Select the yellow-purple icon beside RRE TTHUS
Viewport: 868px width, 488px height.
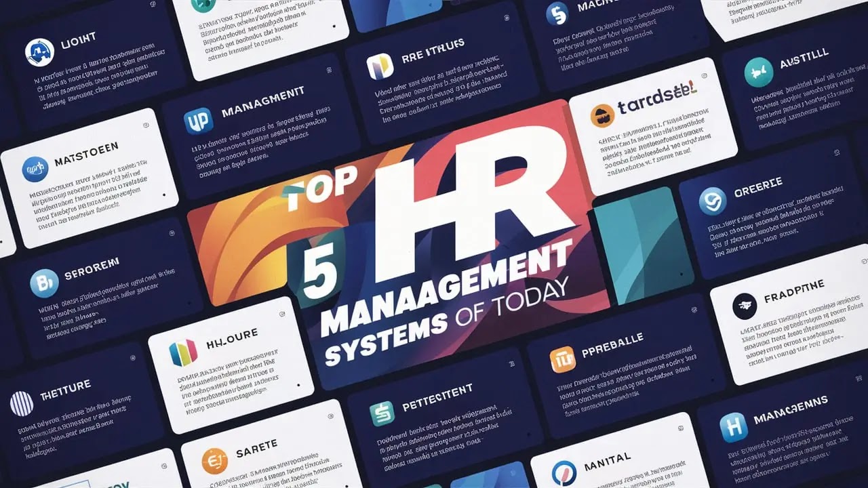(380, 66)
